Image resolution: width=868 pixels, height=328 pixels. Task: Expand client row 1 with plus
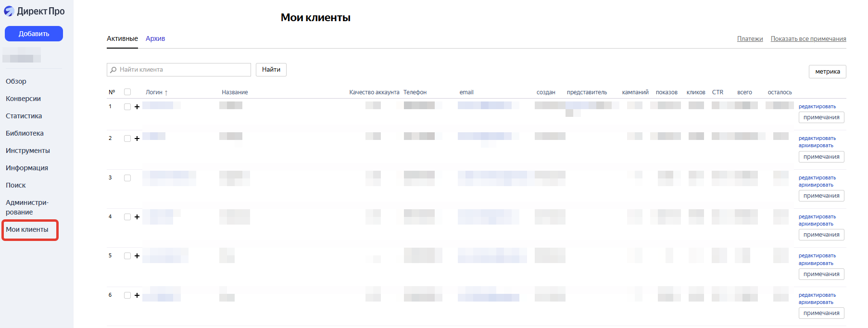[137, 107]
